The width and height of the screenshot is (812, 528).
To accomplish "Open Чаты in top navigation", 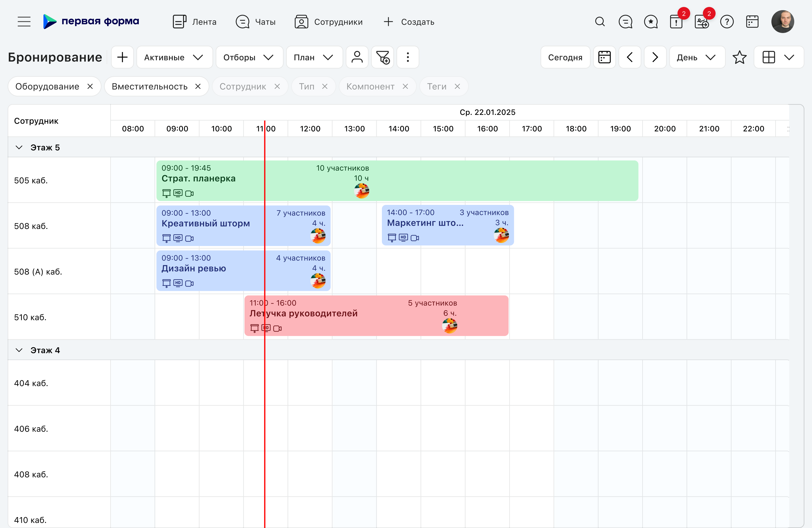I will click(x=256, y=22).
